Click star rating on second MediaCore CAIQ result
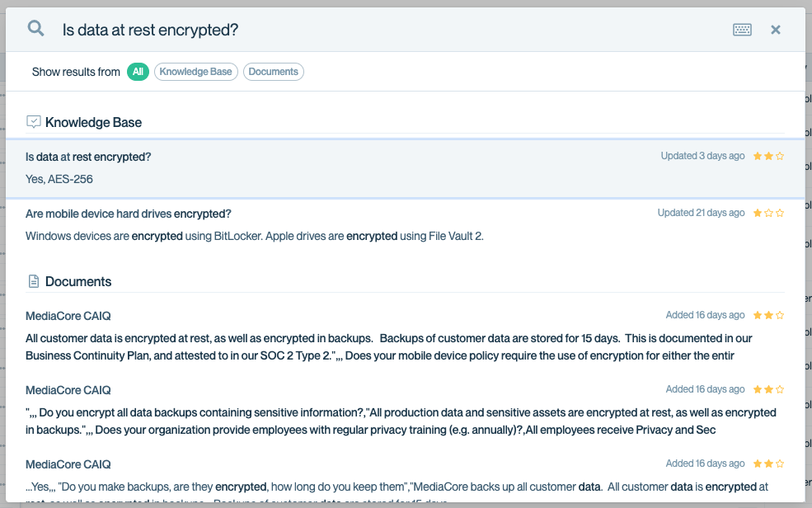This screenshot has height=508, width=812. 768,389
